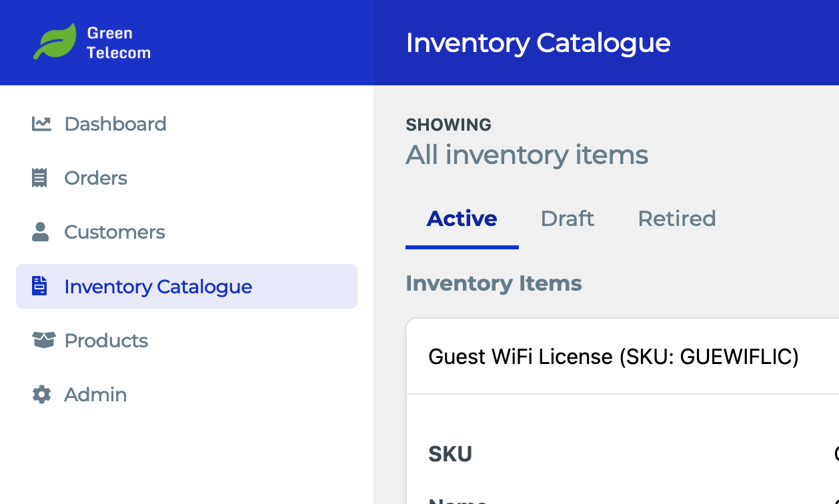The height and width of the screenshot is (504, 839).
Task: Switch to the Retired tab
Action: pyautogui.click(x=677, y=219)
